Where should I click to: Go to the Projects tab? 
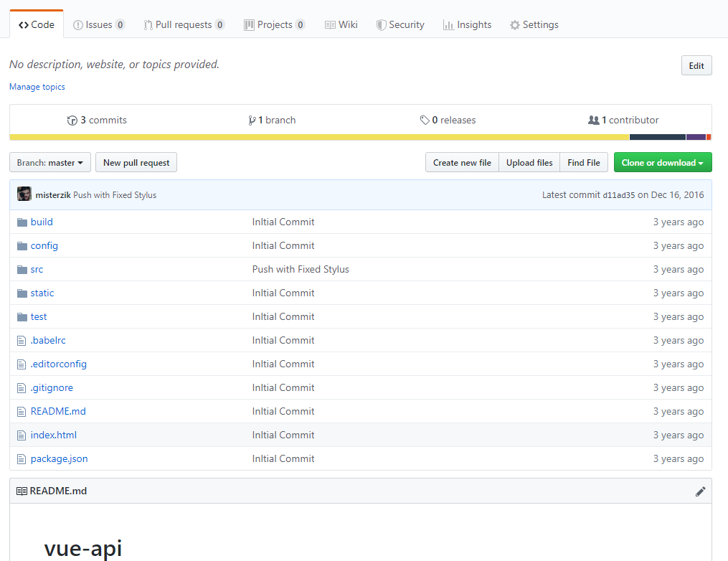275,24
